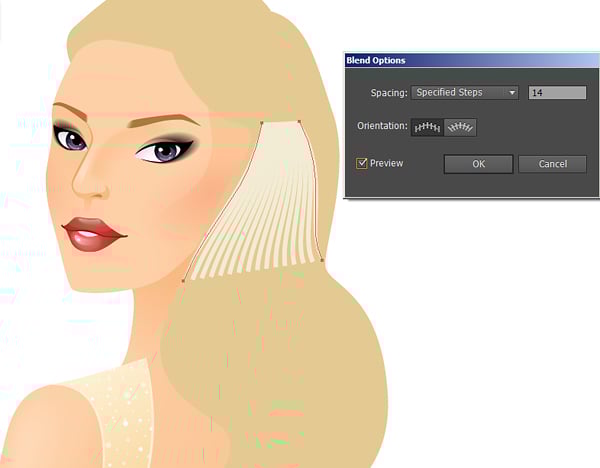Click the Spacing dropdown arrow
Image resolution: width=600 pixels, height=468 pixels.
(x=512, y=93)
